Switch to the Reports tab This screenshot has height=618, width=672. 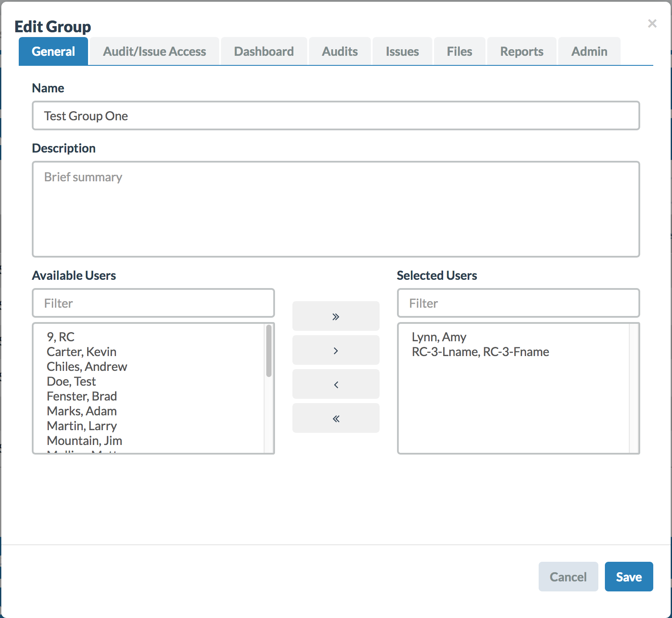pyautogui.click(x=522, y=51)
